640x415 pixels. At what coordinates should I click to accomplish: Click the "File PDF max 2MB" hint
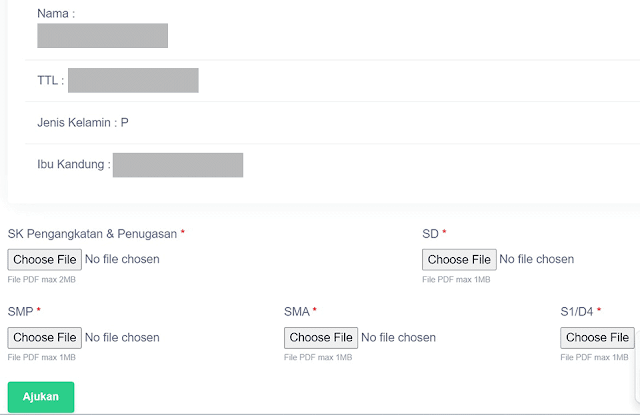click(x=42, y=280)
